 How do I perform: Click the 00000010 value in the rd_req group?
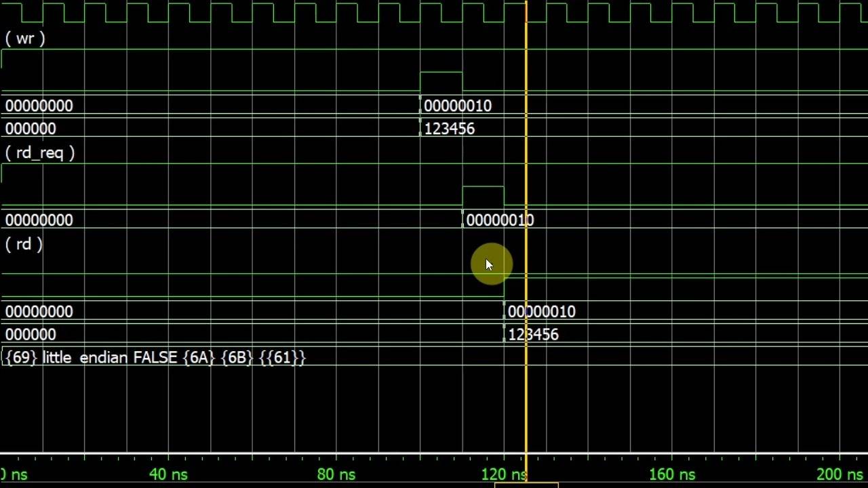[500, 220]
